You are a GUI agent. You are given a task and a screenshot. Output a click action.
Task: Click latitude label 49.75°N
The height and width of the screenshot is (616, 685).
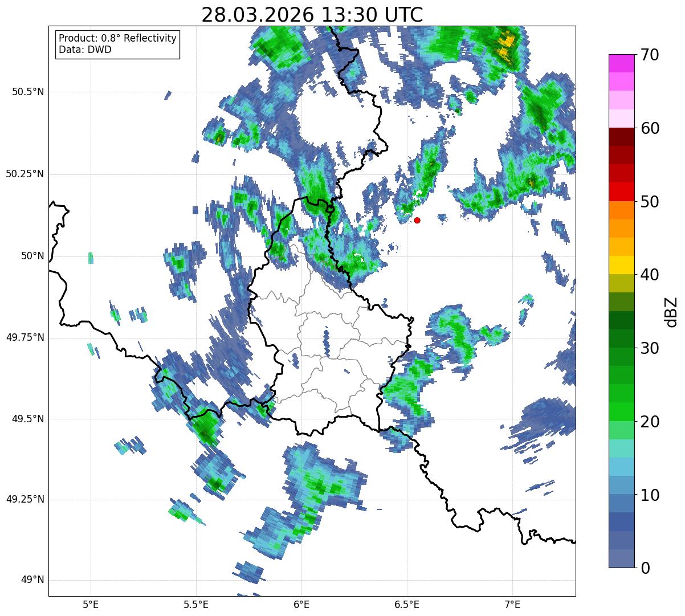25,337
